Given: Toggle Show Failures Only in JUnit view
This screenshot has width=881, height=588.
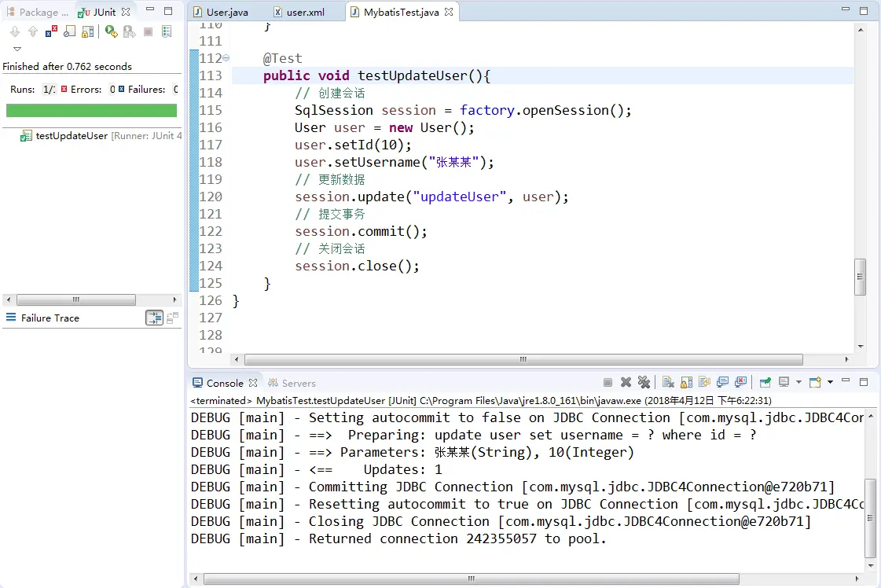Looking at the screenshot, I should pos(51,31).
